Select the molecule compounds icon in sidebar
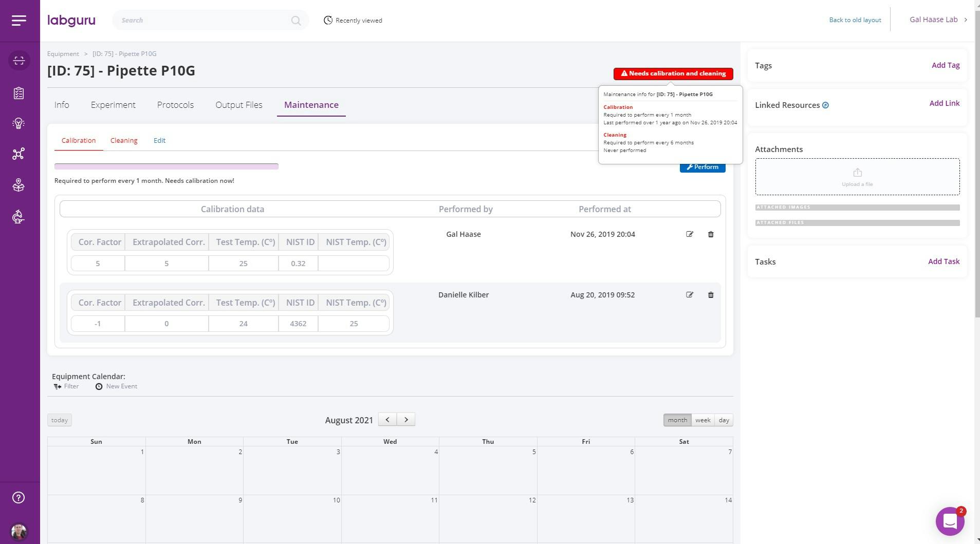The width and height of the screenshot is (980, 544). [x=19, y=154]
